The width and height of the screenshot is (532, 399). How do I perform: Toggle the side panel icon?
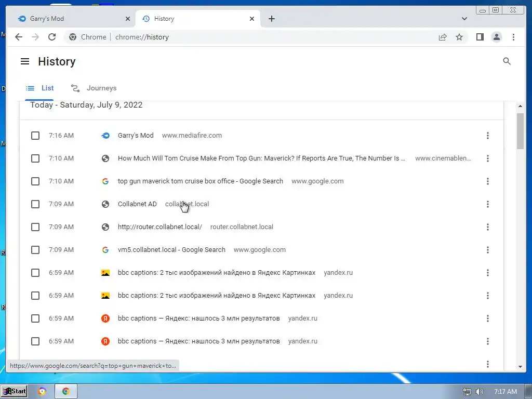[x=480, y=37]
